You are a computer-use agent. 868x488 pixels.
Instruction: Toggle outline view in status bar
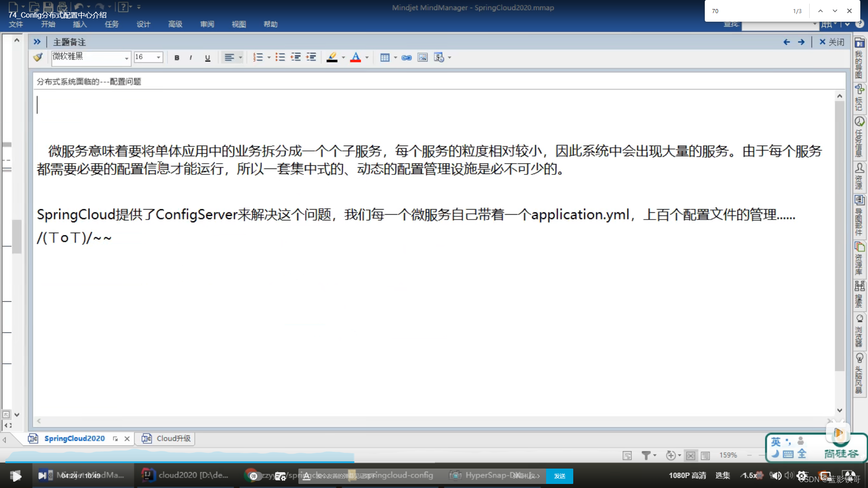pos(705,455)
